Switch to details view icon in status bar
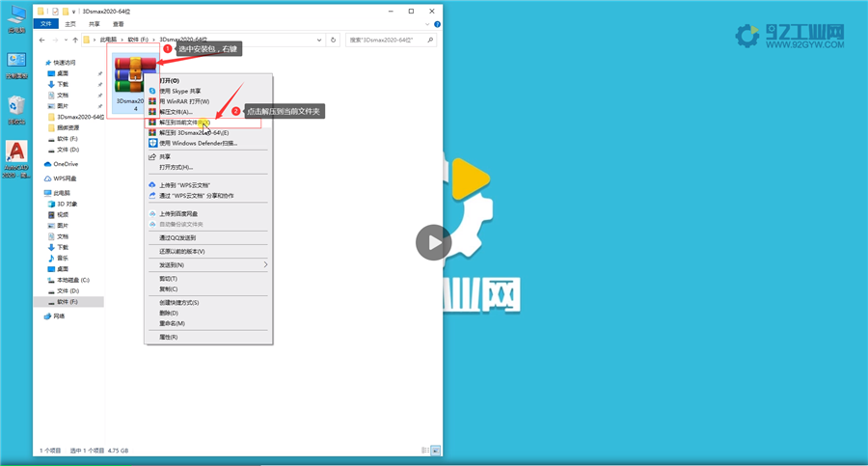868x466 pixels. pyautogui.click(x=425, y=451)
